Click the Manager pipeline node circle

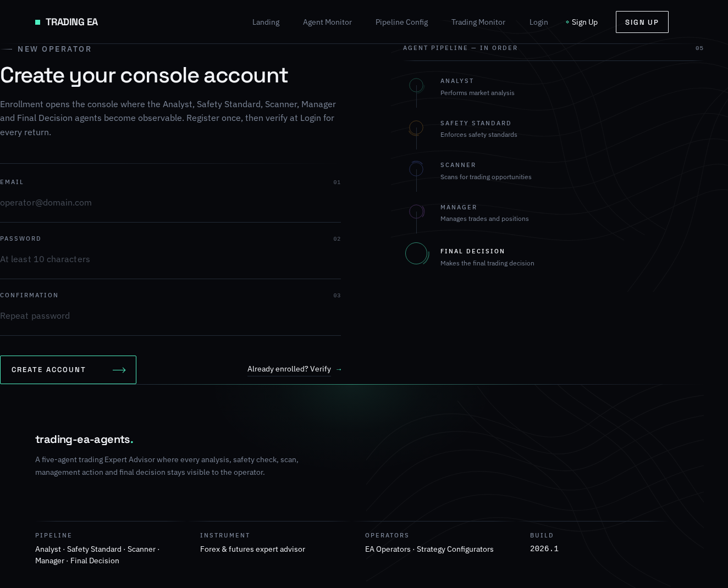[x=416, y=212]
